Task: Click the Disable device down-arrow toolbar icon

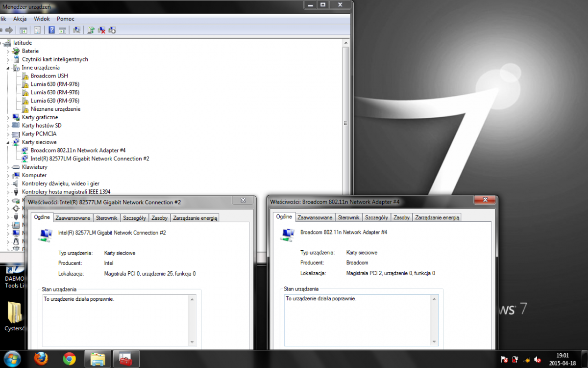Action: [112, 30]
